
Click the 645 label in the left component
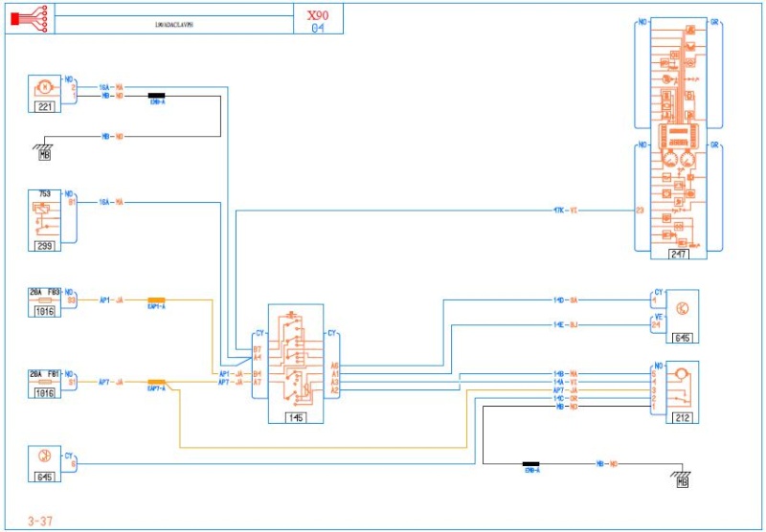click(44, 477)
